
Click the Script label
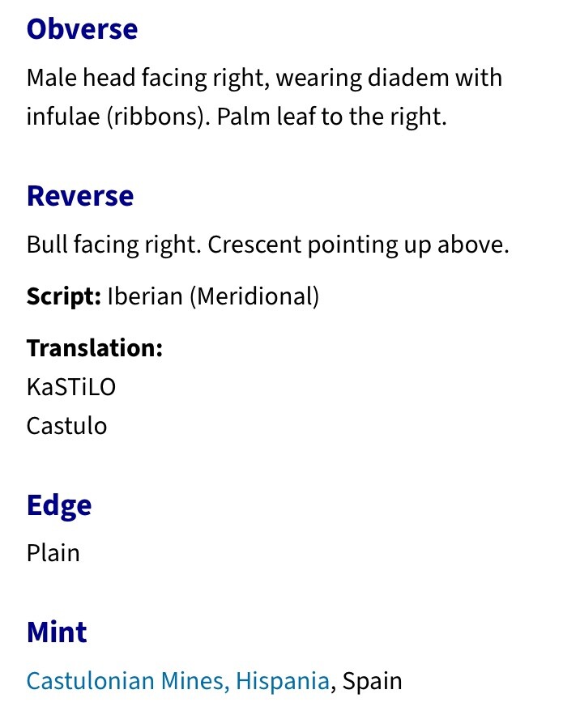click(64, 296)
